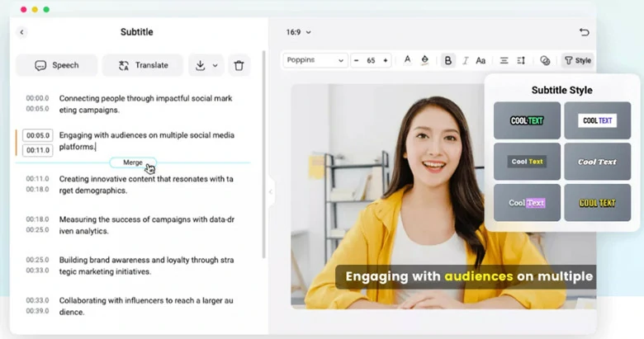Pick the purple highlight Cool Text style

pyautogui.click(x=527, y=202)
